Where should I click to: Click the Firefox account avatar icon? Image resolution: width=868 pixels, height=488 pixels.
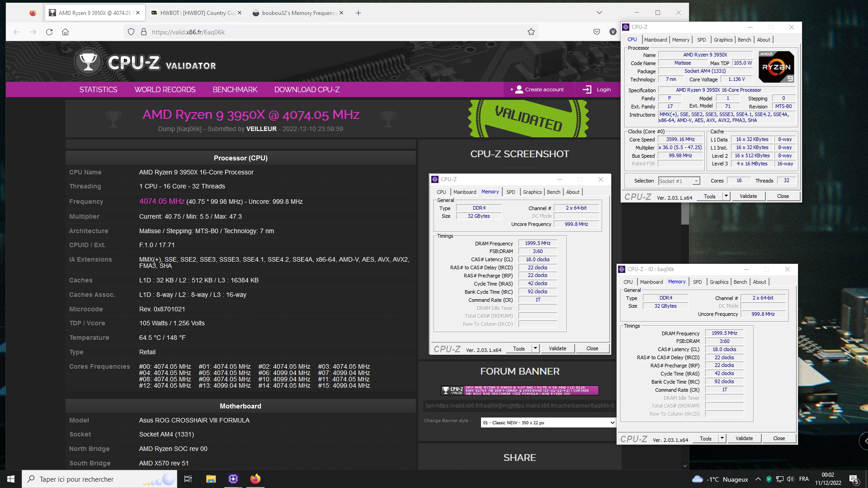(x=613, y=32)
